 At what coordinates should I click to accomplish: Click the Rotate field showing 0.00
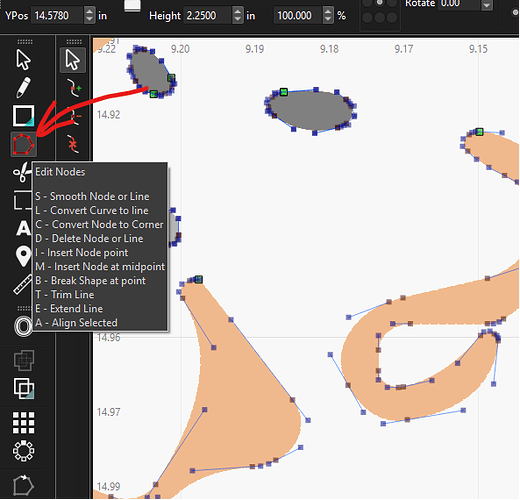(x=459, y=4)
